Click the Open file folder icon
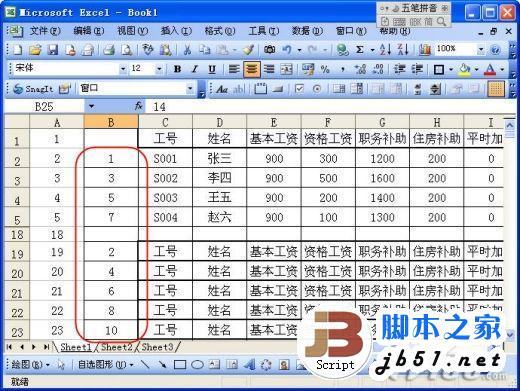This screenshot has height=391, width=520. coord(35,50)
